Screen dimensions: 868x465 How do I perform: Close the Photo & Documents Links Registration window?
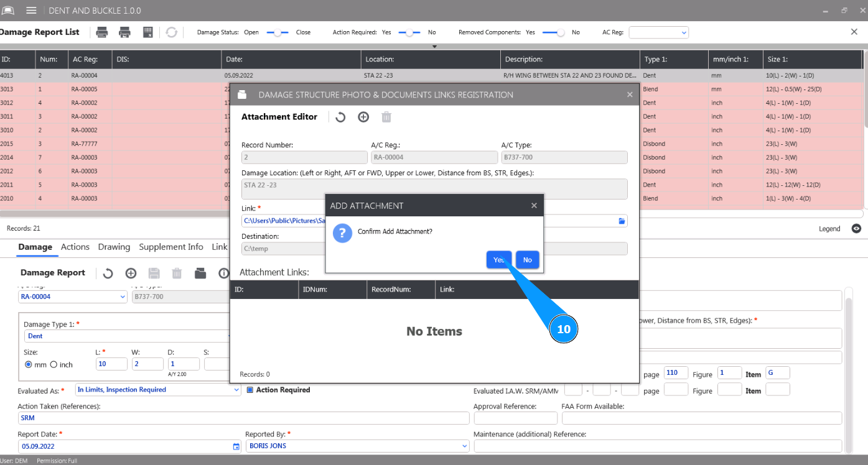pos(630,95)
